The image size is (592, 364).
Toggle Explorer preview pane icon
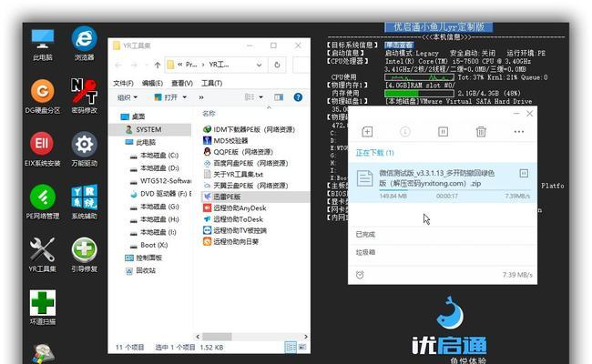tap(279, 97)
